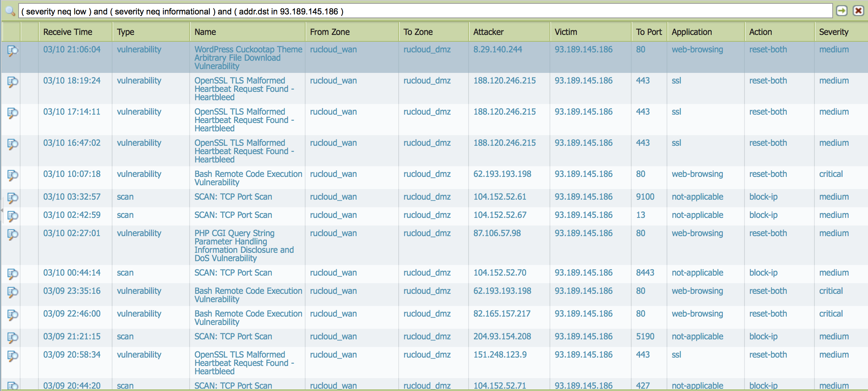The height and width of the screenshot is (391, 868).
Task: Open log details for 03/10 21:06:04 entry
Action: (13, 50)
